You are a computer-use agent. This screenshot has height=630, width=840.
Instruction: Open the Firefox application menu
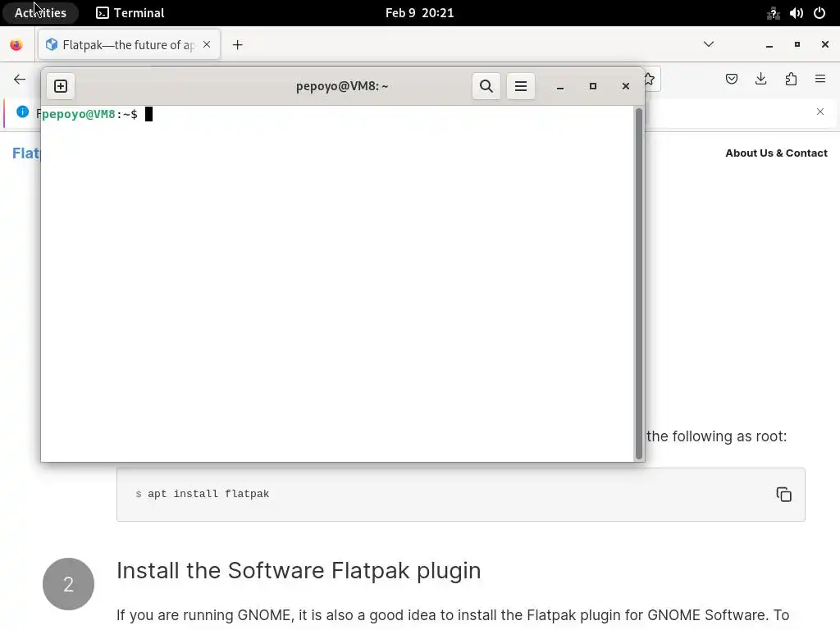point(820,80)
